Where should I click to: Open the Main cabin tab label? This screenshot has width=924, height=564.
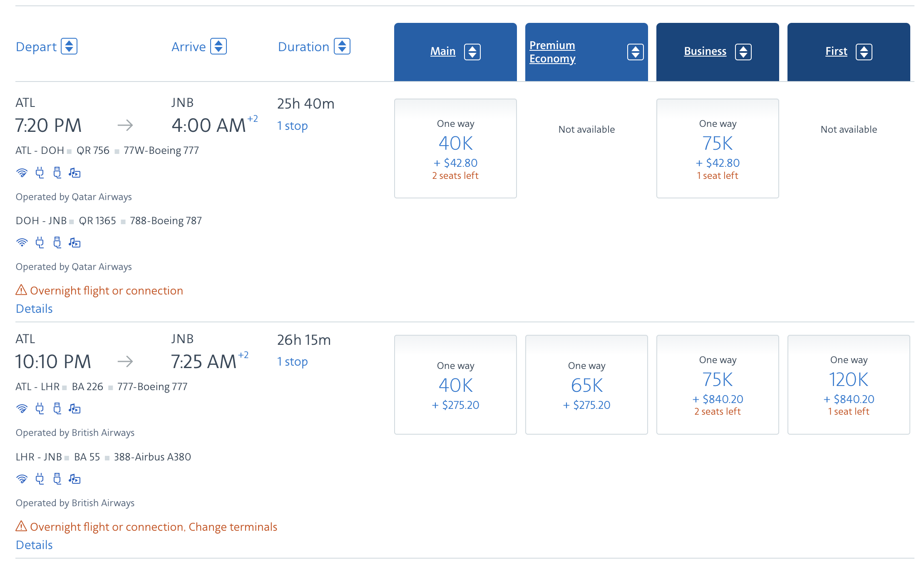443,51
